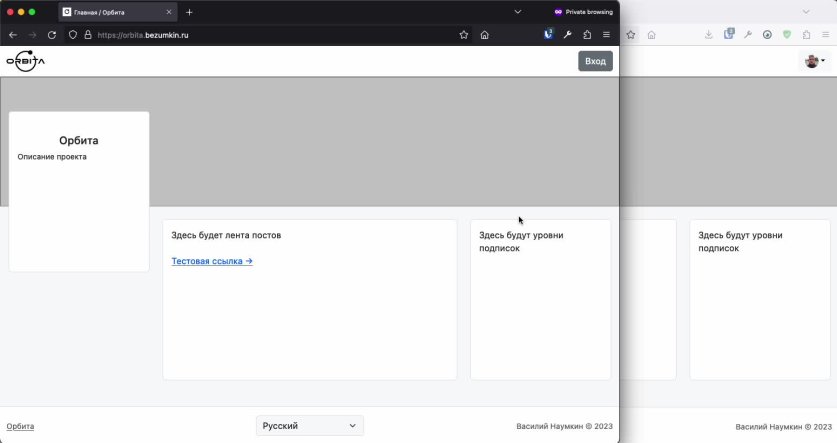Click Василий Наумкин © 2023 in front window
Screen dimensions: 837x443
click(564, 426)
